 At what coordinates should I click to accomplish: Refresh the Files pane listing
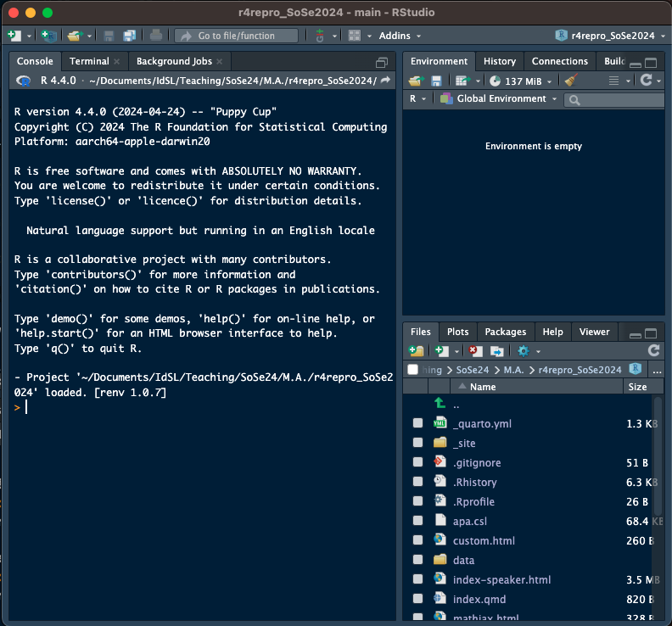pos(653,350)
